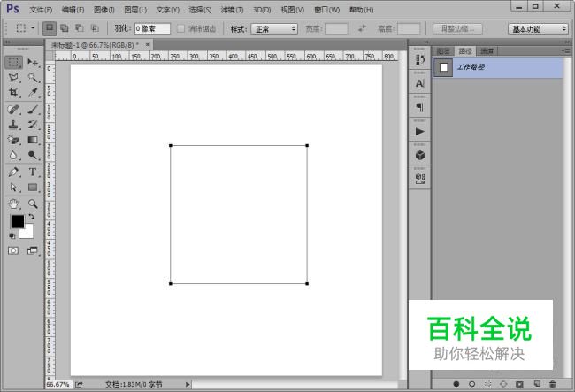Viewport: 575px width, 392px height.
Task: Open the Character panel icon
Action: (x=420, y=83)
